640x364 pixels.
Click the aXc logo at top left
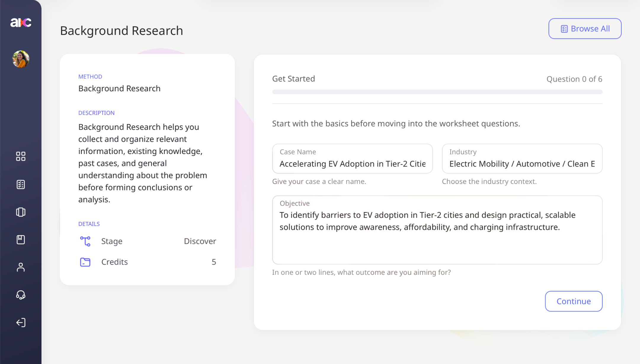20,22
